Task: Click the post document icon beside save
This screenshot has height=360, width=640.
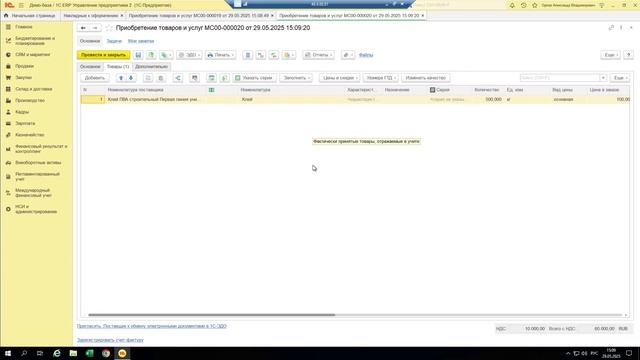Action: (151, 55)
